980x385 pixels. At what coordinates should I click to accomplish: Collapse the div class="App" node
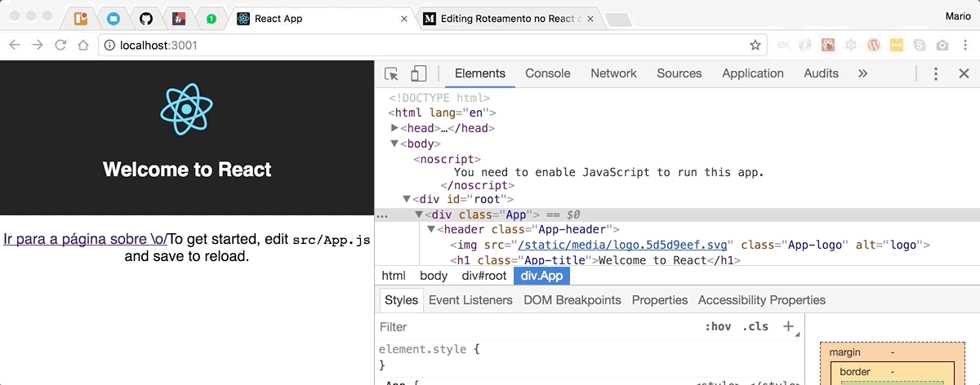click(x=420, y=215)
